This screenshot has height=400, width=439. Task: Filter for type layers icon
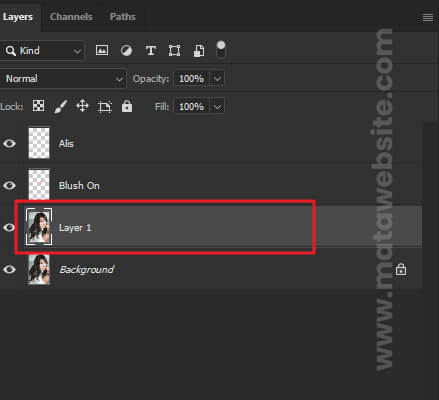[x=151, y=51]
